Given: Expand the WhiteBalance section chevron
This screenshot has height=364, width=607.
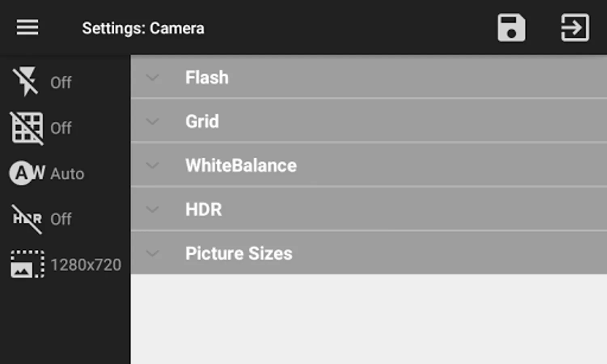Looking at the screenshot, I should tap(152, 165).
